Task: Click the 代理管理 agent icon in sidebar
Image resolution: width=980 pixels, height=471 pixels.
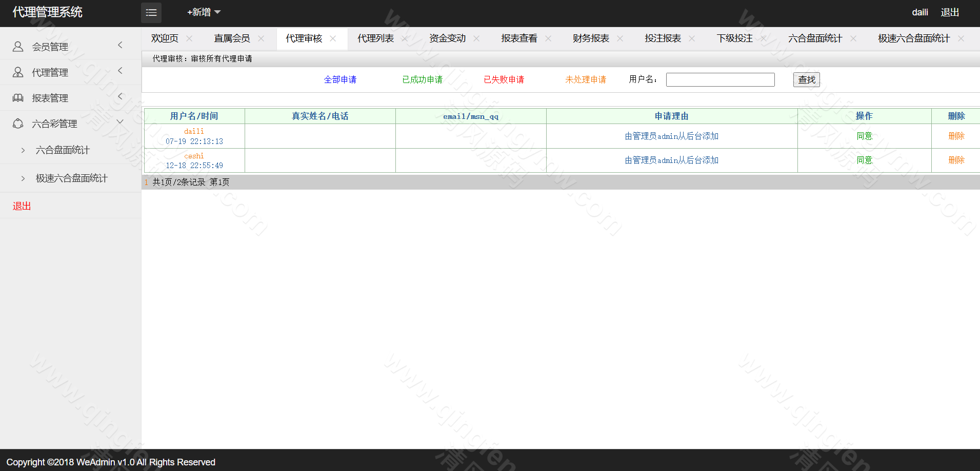Action: pyautogui.click(x=18, y=72)
